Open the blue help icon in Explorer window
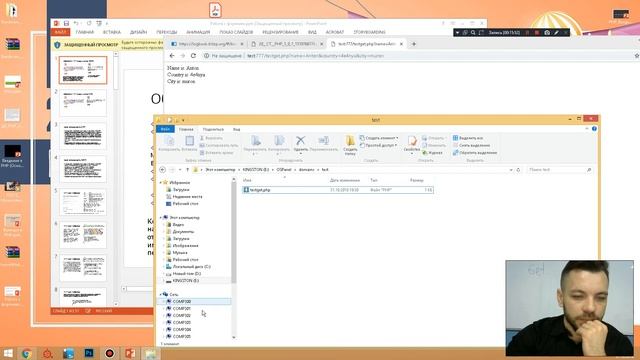The image size is (640, 360). tap(594, 129)
